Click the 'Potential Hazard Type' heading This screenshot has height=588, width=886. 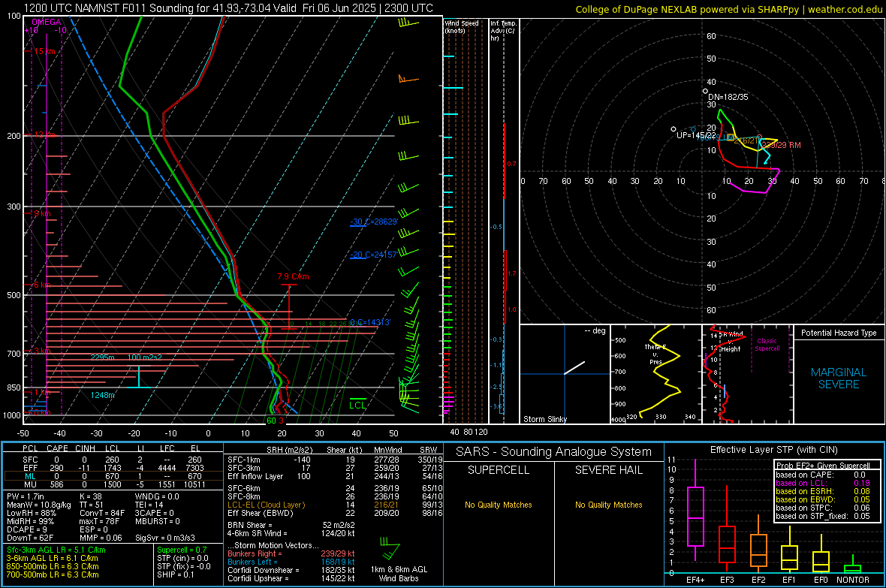[839, 333]
